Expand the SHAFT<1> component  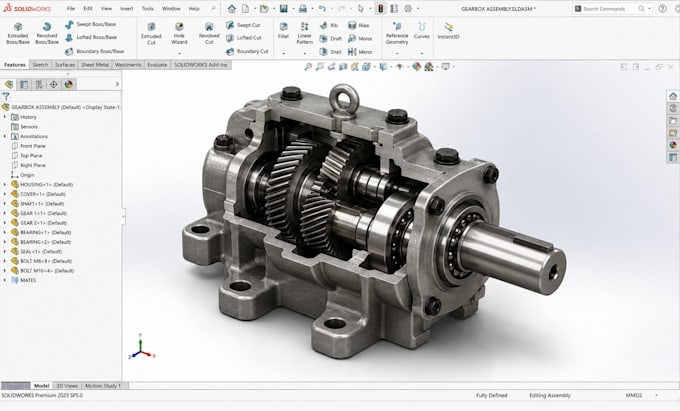[5, 203]
